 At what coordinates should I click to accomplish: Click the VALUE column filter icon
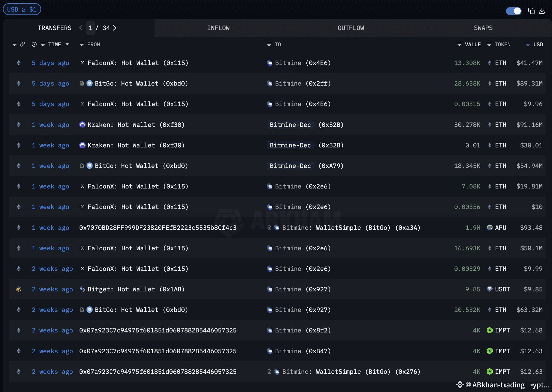[459, 44]
